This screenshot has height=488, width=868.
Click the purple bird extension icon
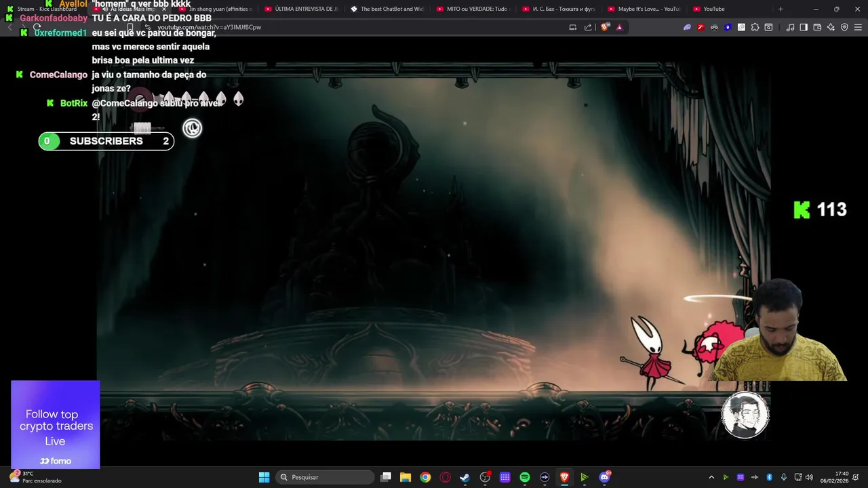pos(687,27)
